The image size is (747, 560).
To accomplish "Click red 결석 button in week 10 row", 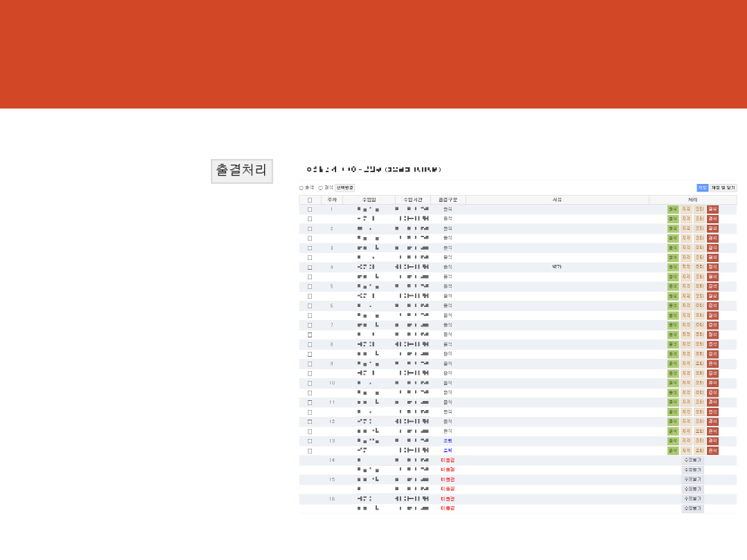I will 713,383.
